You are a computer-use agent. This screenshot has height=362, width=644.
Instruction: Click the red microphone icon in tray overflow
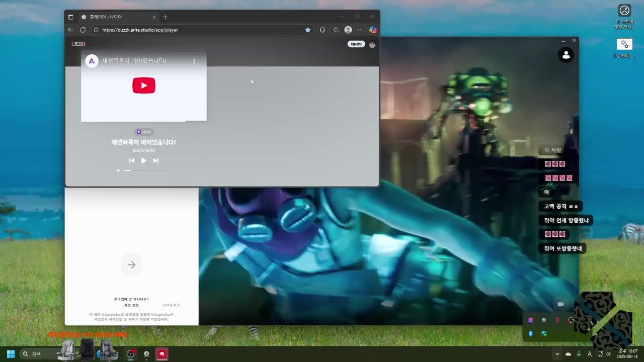tap(557, 320)
